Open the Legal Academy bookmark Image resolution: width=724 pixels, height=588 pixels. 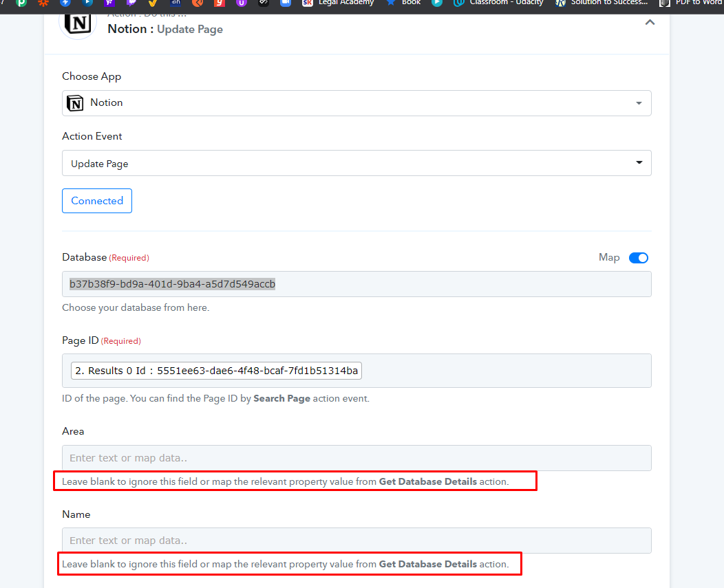click(x=338, y=3)
